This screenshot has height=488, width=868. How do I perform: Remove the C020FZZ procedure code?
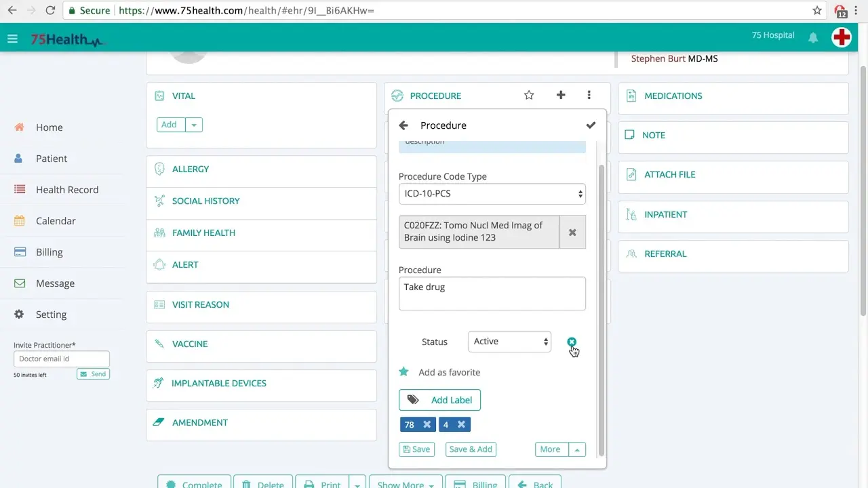(572, 231)
